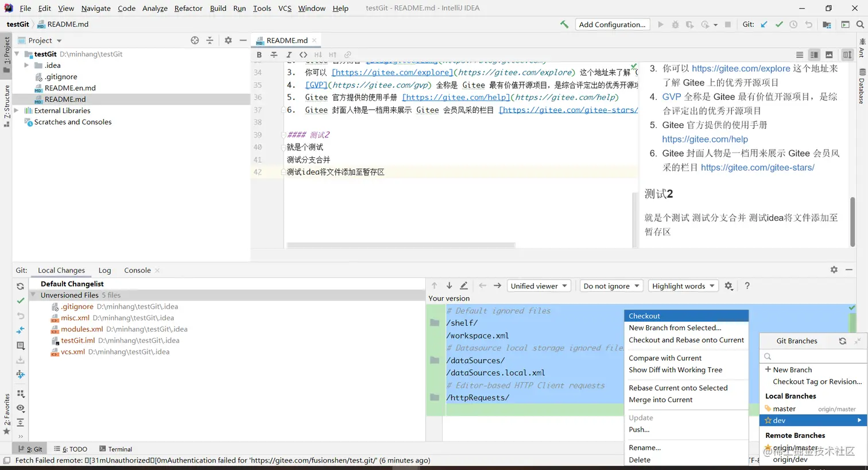Viewport: 868px width, 470px height.
Task: Collapse Unversioned Files group
Action: point(33,295)
